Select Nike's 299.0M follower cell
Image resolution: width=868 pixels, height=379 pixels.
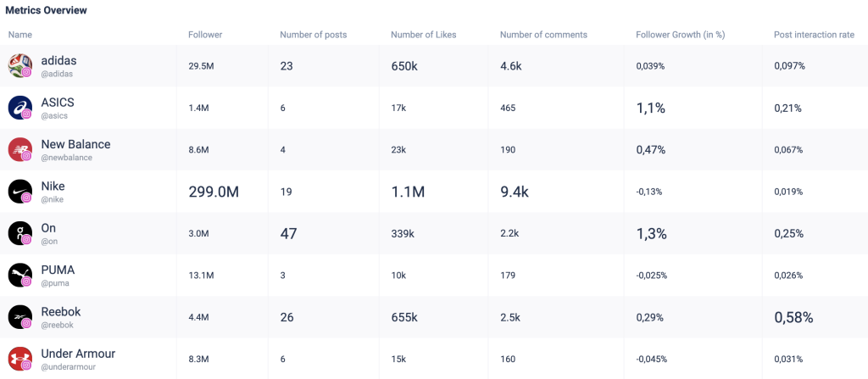pos(214,192)
